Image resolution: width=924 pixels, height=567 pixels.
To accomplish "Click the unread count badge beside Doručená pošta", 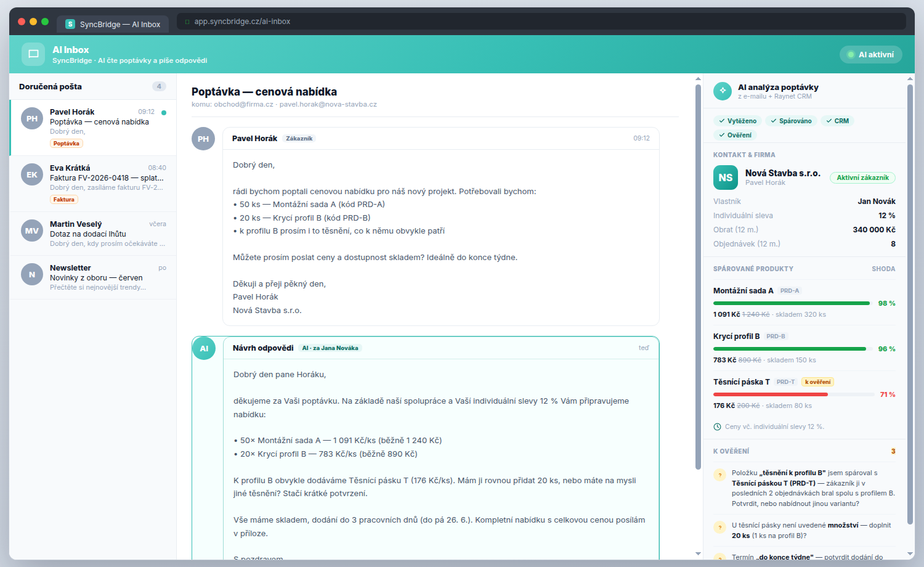I will pyautogui.click(x=159, y=87).
